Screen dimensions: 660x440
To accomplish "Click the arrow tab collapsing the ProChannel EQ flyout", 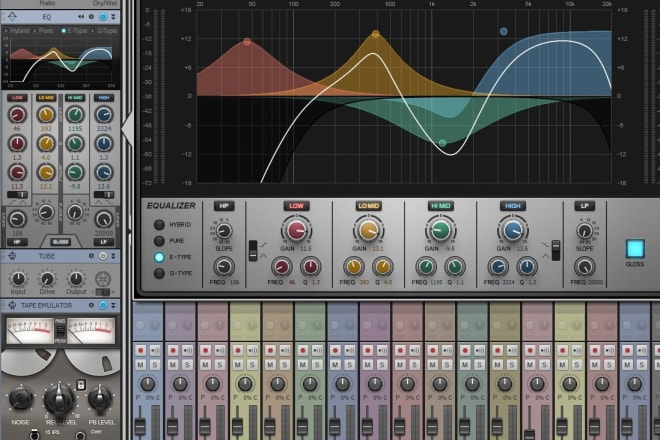I will [128, 128].
